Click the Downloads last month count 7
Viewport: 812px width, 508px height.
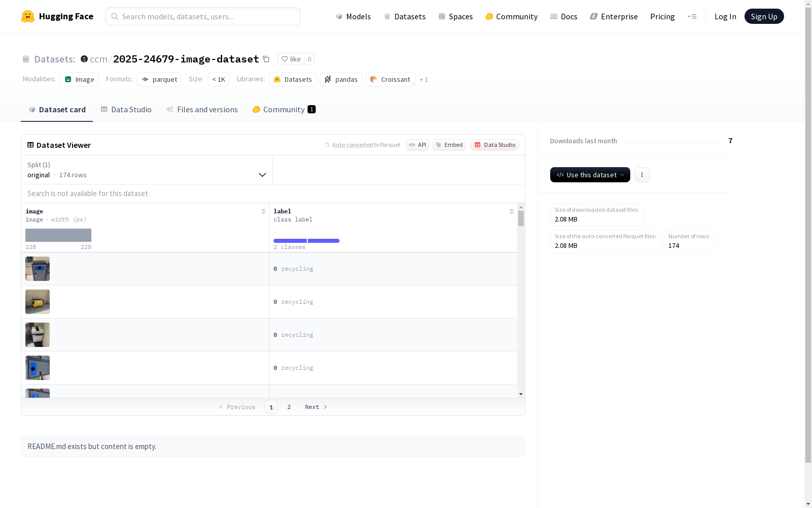point(730,141)
